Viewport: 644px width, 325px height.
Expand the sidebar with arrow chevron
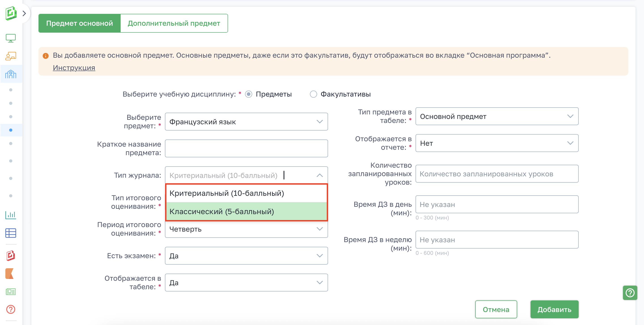point(24,13)
